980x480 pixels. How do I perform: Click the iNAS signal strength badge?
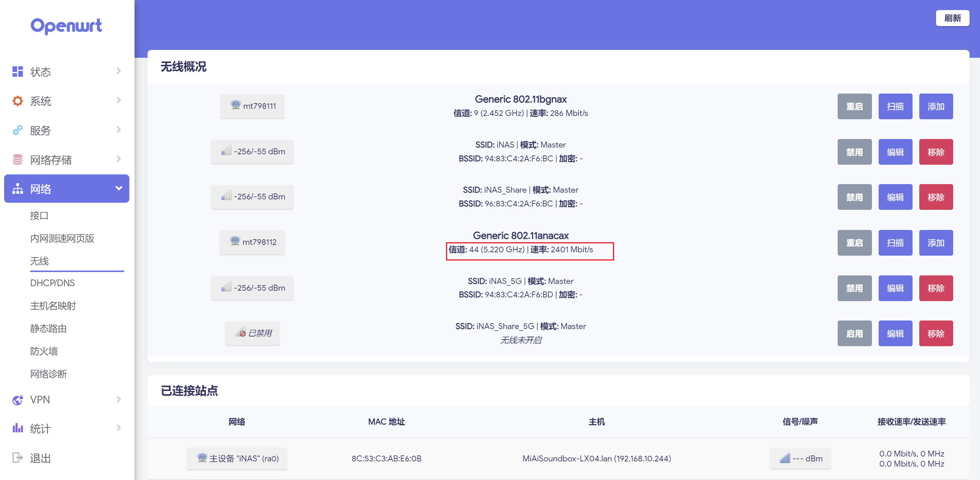(252, 151)
